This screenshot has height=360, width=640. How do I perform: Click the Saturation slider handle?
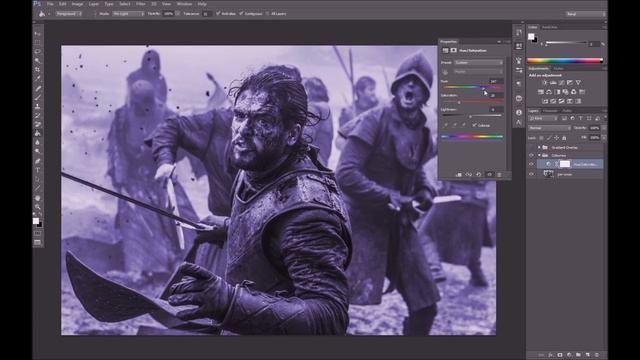(x=459, y=102)
